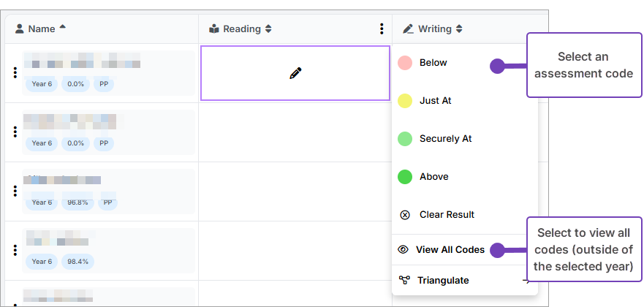The image size is (644, 307).
Task: Select the Just At assessment code
Action: pos(435,101)
